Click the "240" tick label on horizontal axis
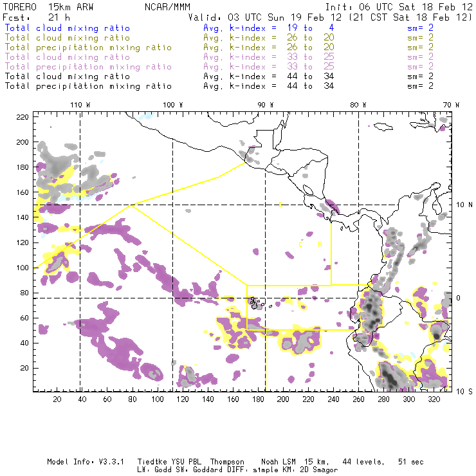This screenshot has height=476, width=476. pyautogui.click(x=333, y=399)
